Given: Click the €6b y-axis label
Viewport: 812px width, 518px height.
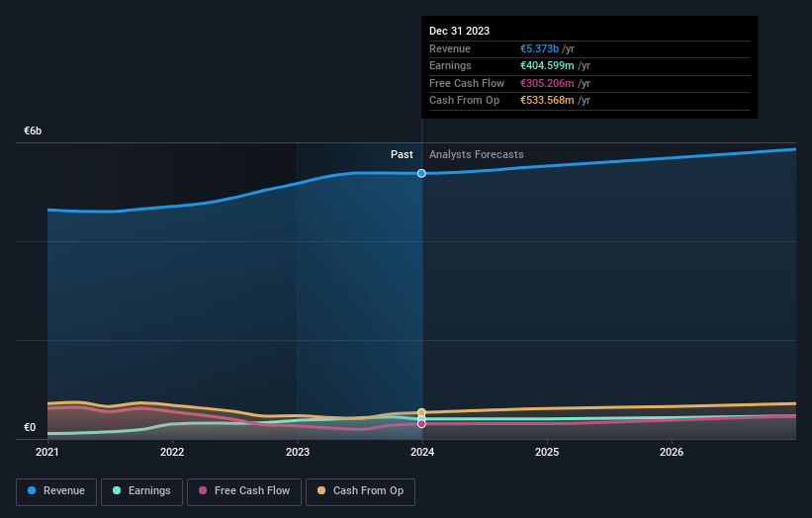Looking at the screenshot, I should (x=33, y=130).
